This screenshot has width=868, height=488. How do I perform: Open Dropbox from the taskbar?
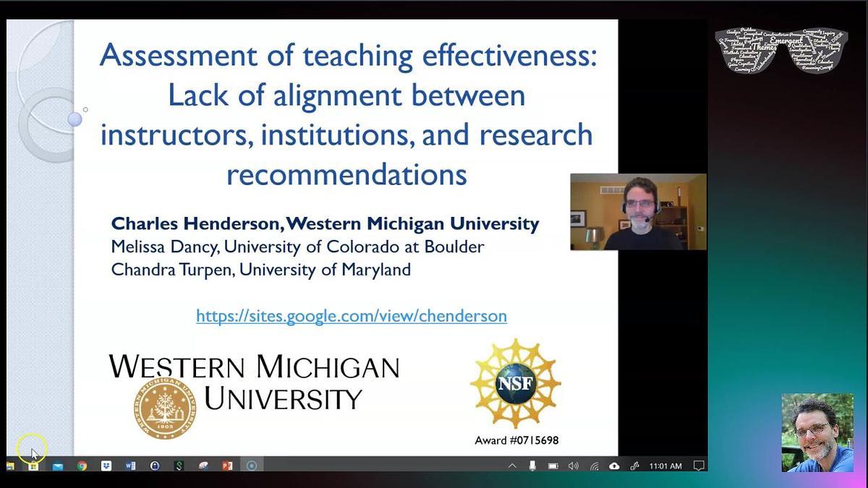(106, 466)
